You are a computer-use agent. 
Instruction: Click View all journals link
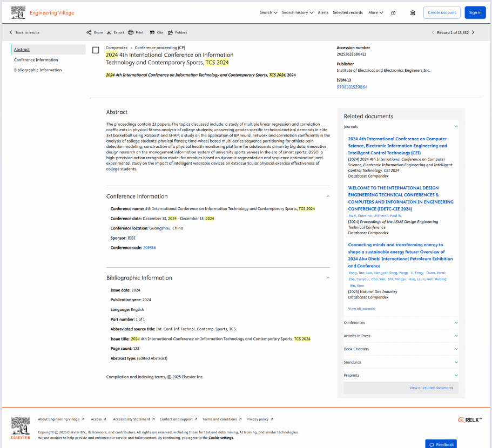click(361, 309)
